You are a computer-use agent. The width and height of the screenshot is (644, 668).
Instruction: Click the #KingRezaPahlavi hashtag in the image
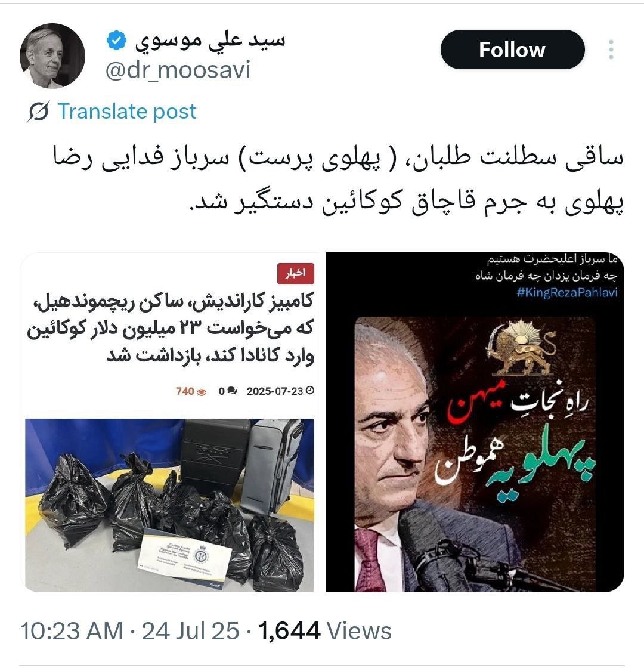(566, 292)
